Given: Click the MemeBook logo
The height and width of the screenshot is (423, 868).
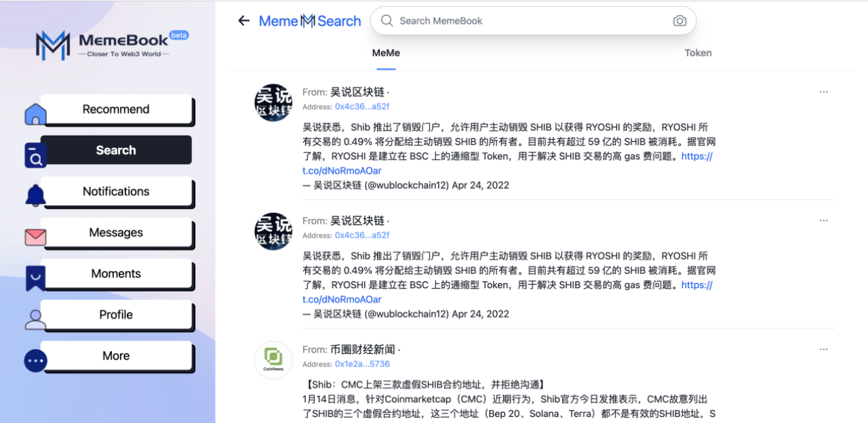Looking at the screenshot, I should pyautogui.click(x=112, y=45).
